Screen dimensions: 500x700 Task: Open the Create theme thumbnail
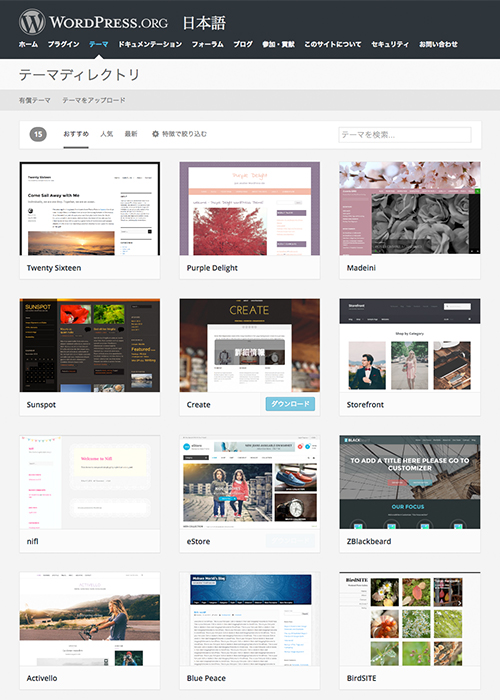pyautogui.click(x=250, y=345)
